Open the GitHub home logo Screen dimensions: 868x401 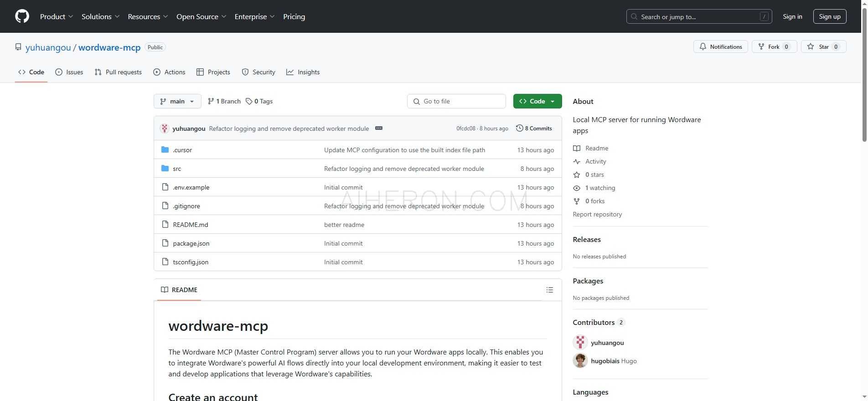coord(22,16)
